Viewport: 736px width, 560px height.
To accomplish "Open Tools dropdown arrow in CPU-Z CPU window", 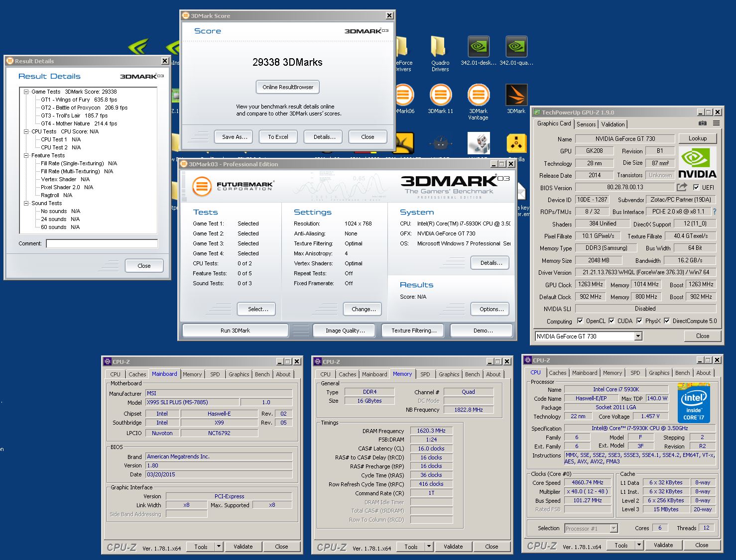I will pos(638,545).
